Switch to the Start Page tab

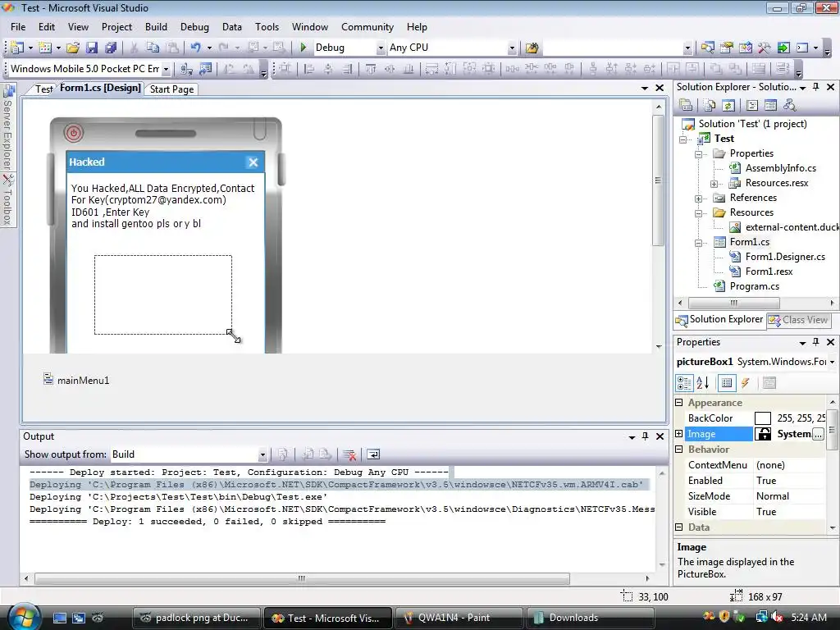(x=171, y=89)
